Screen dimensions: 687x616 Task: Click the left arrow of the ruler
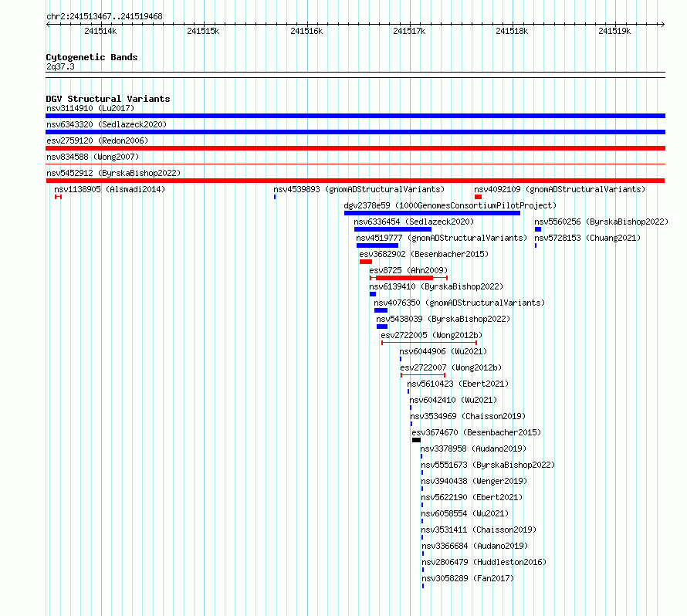[x=48, y=25]
